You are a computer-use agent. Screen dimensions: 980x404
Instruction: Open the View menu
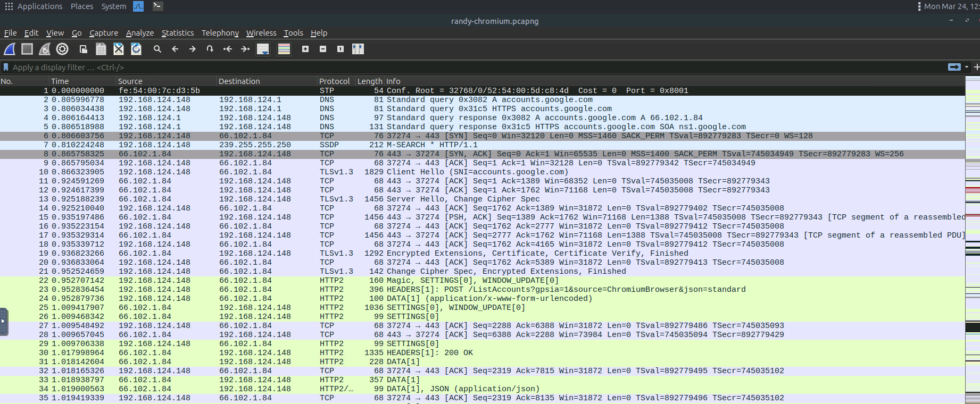point(55,33)
